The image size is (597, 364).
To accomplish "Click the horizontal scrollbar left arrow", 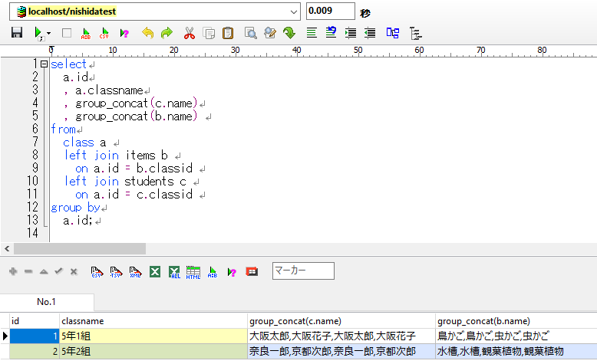I will [x=7, y=249].
